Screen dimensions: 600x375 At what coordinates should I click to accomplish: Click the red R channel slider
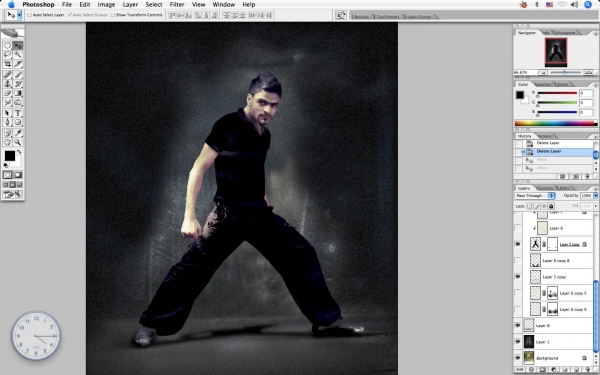pyautogui.click(x=557, y=93)
